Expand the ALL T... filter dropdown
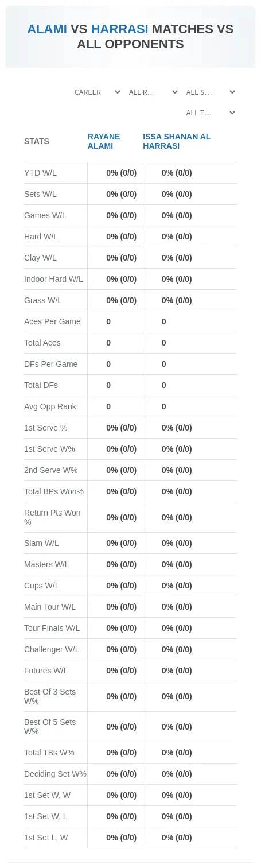Image resolution: width=261 pixels, height=868 pixels. tap(210, 113)
